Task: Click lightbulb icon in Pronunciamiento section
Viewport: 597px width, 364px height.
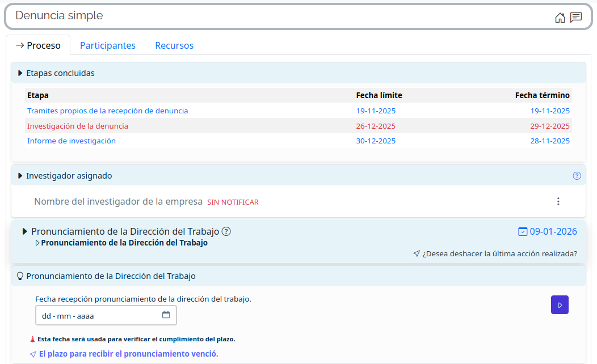Action: click(20, 276)
